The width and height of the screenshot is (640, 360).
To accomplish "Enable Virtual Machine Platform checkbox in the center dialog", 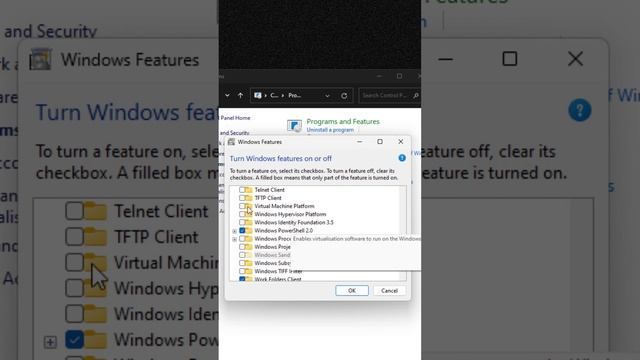I will (242, 206).
